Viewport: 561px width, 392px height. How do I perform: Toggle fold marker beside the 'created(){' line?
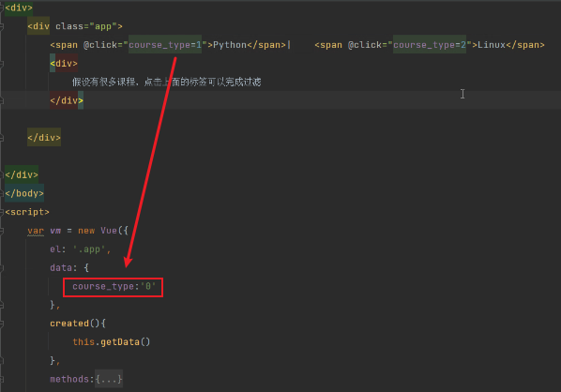click(2, 324)
